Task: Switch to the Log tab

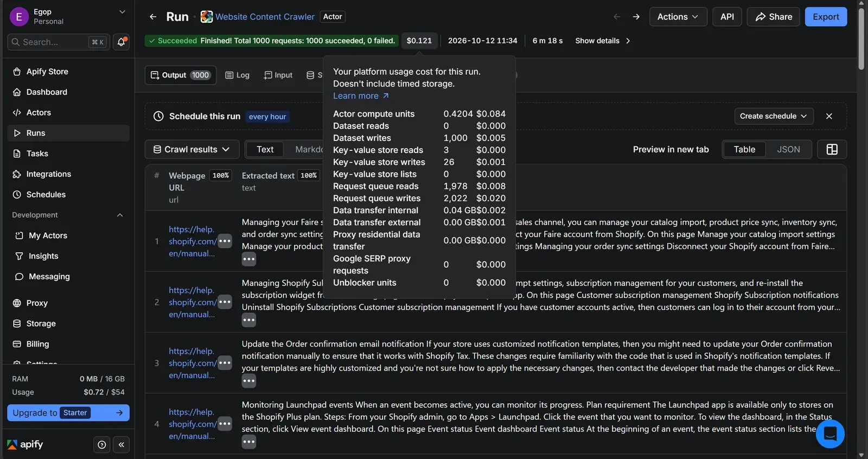Action: pos(238,75)
